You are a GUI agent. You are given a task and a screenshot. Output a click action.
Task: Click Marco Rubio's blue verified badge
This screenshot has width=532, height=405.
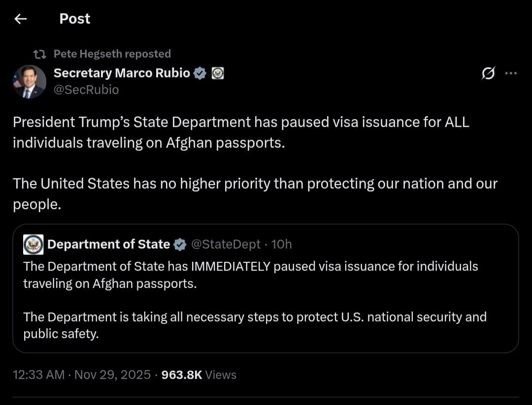point(199,72)
